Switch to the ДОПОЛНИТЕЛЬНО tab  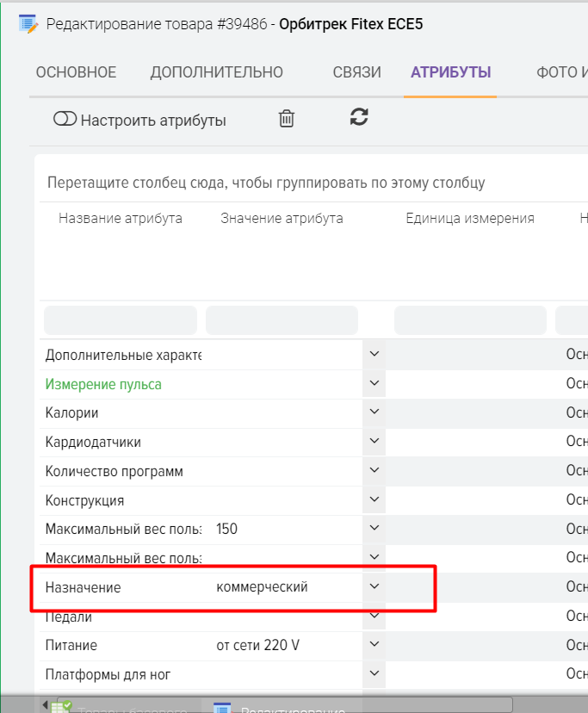(x=216, y=72)
